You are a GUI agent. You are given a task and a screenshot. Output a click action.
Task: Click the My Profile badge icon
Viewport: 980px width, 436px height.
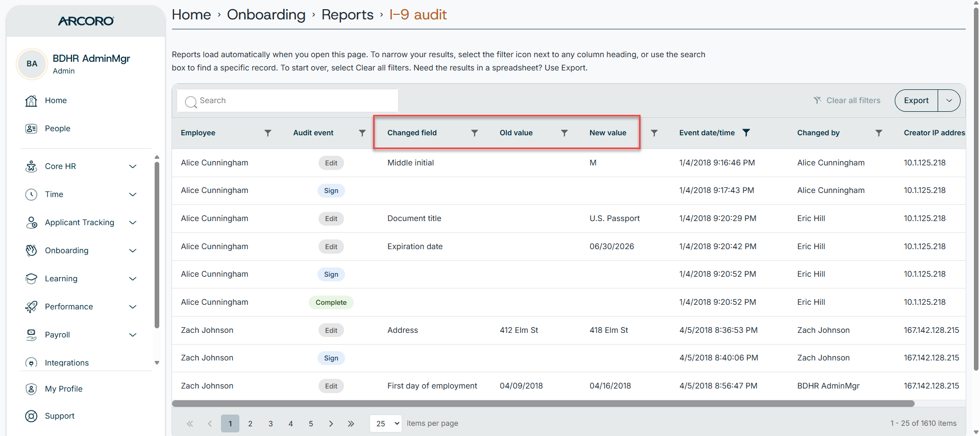[31, 389]
